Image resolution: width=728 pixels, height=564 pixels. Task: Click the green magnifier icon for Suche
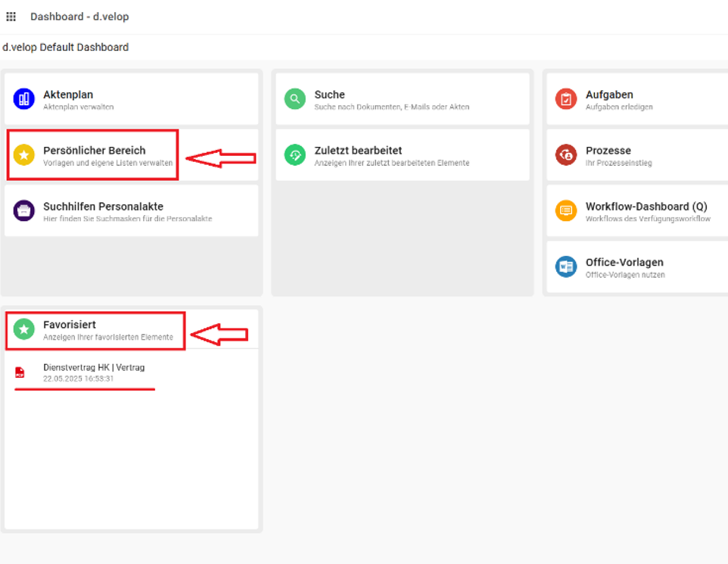coord(294,98)
